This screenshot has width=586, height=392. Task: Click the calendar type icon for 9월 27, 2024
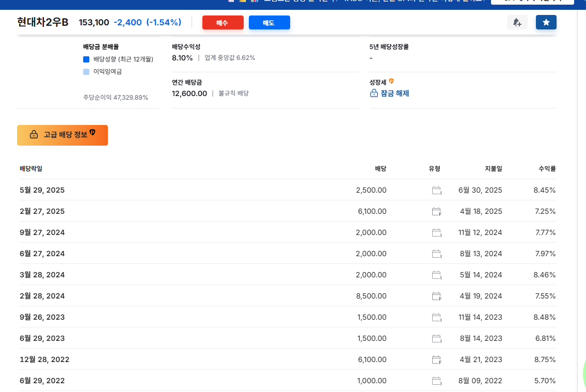(x=436, y=232)
